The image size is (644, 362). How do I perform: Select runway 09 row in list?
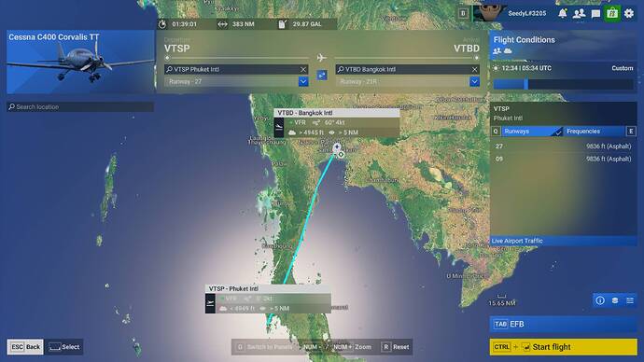point(563,159)
